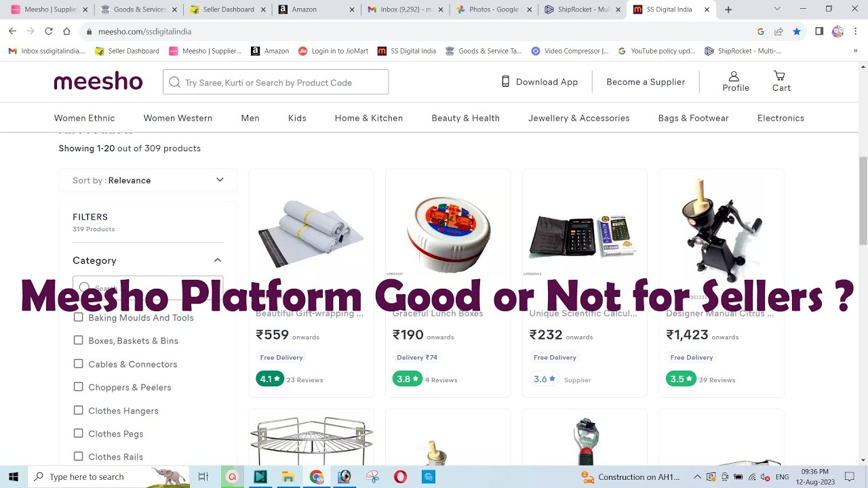
Task: Tick the Choppers & Peelers checkbox
Action: (x=79, y=387)
